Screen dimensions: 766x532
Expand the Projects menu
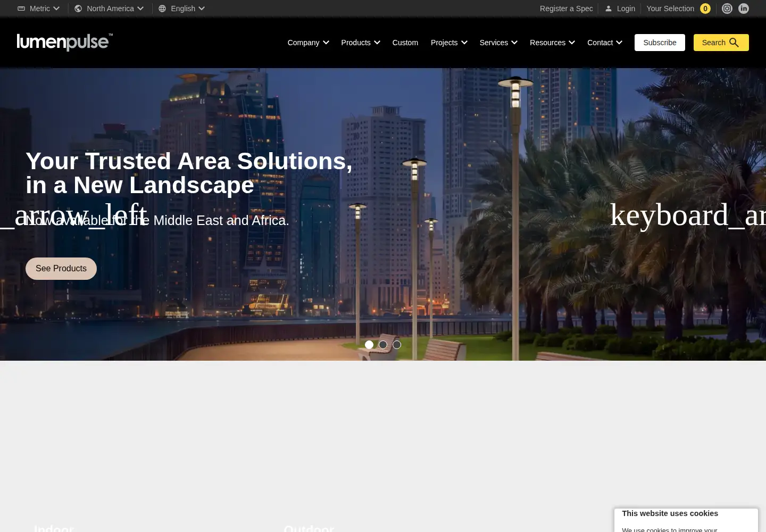[x=449, y=43]
